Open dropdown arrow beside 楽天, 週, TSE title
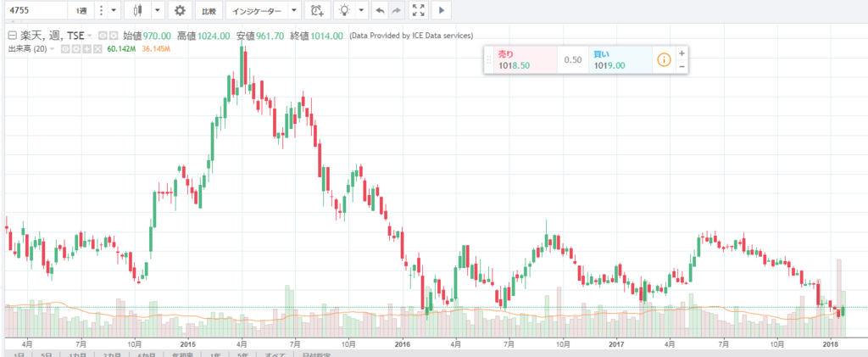 (90, 36)
